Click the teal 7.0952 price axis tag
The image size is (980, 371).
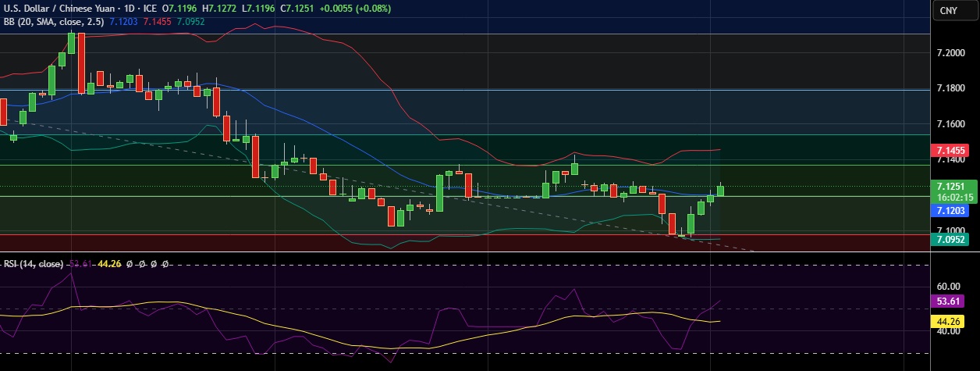(x=952, y=240)
